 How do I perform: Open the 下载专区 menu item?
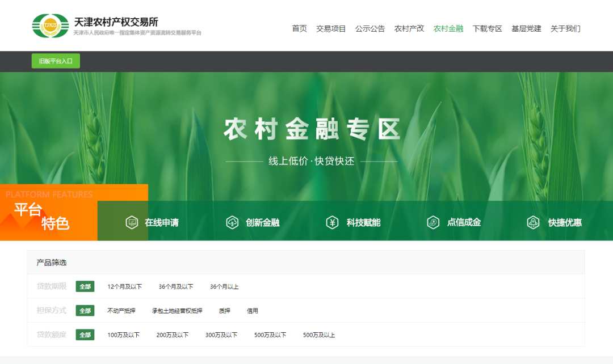pyautogui.click(x=487, y=28)
